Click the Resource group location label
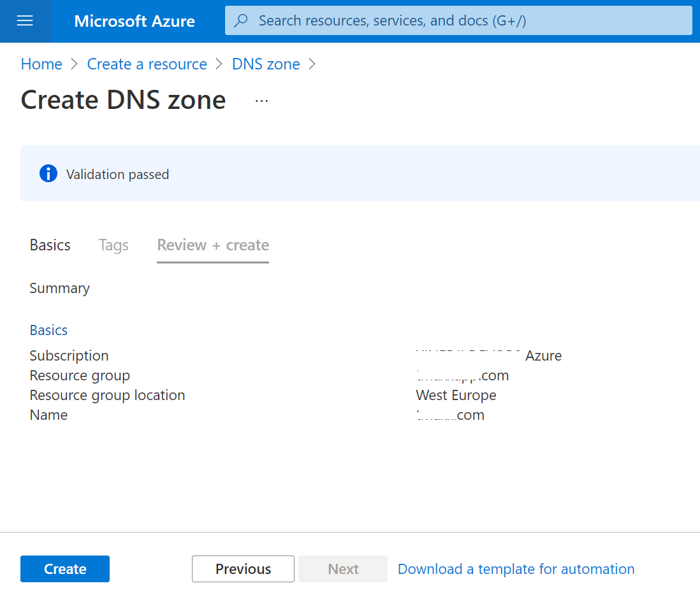This screenshot has width=700, height=595. click(107, 395)
